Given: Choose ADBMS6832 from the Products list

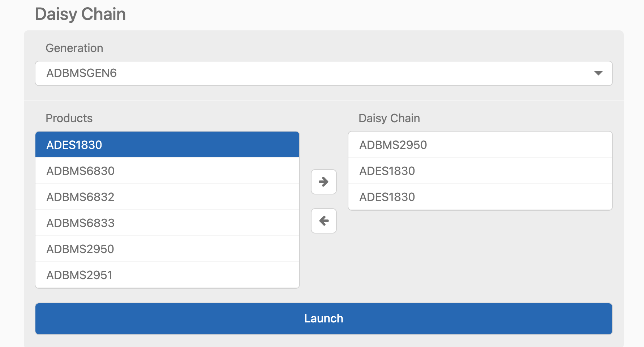Looking at the screenshot, I should click(x=167, y=197).
